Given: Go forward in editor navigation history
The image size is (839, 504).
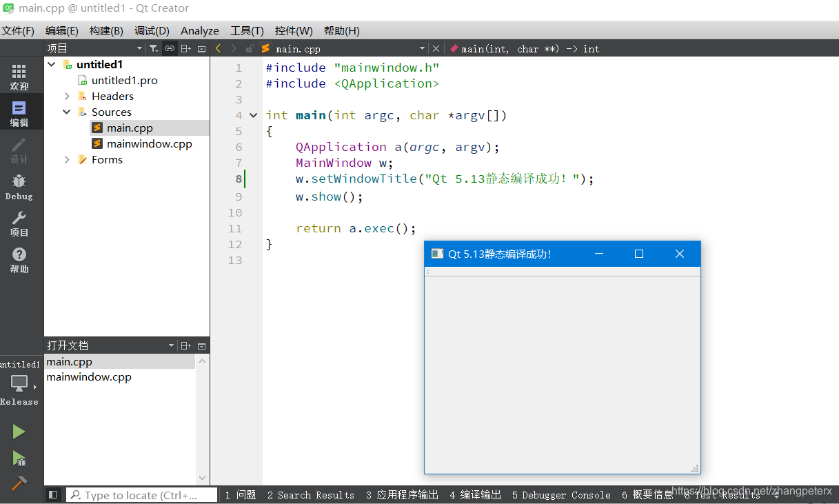Looking at the screenshot, I should [x=234, y=48].
